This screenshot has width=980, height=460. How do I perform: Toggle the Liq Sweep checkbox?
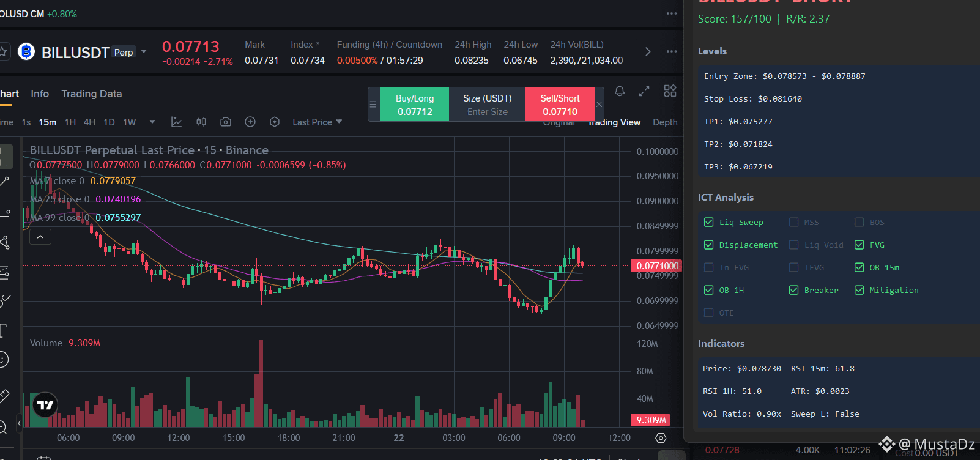pyautogui.click(x=709, y=222)
